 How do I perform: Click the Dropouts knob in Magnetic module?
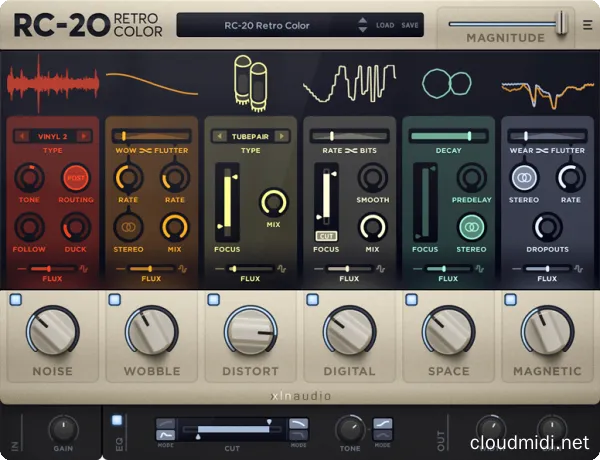(x=547, y=227)
